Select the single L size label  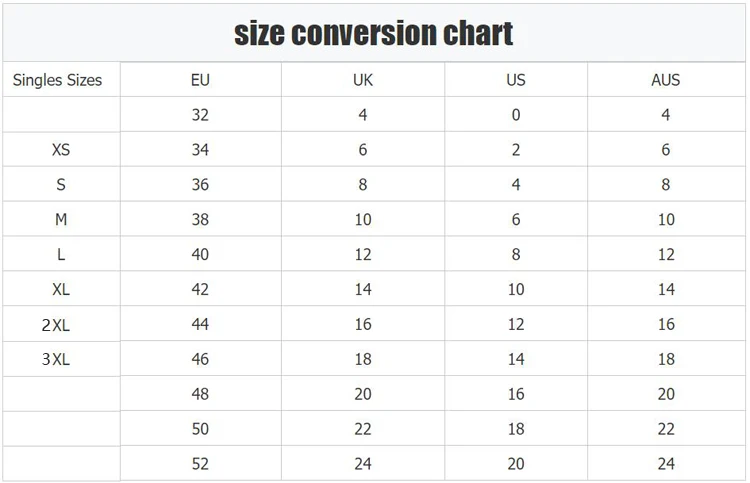tap(61, 255)
